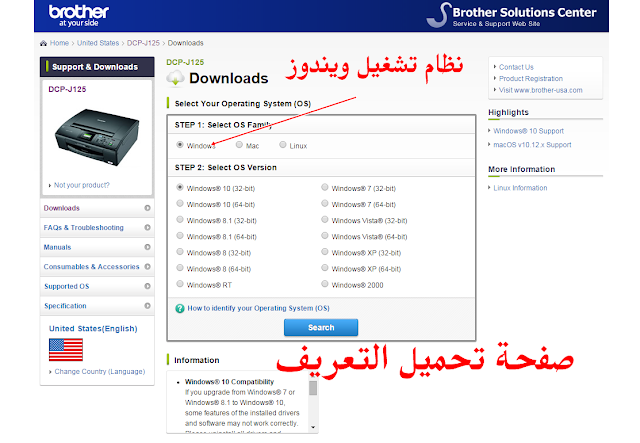Choose Windows Vista (32-bit) option
640x443 pixels.
click(324, 220)
